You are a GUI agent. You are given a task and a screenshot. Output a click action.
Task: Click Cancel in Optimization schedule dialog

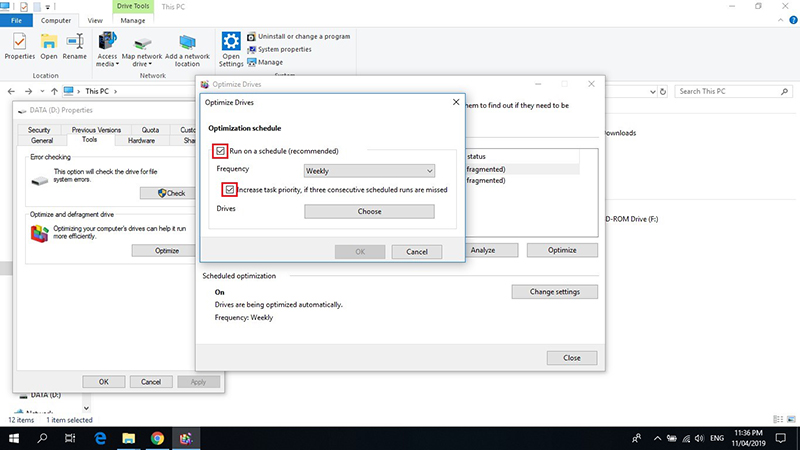(x=417, y=252)
